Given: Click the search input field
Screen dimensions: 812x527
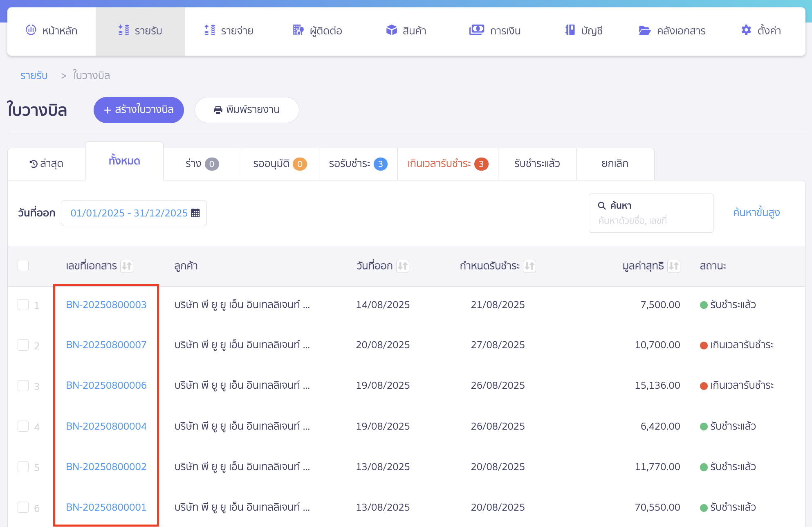Looking at the screenshot, I should (650, 221).
